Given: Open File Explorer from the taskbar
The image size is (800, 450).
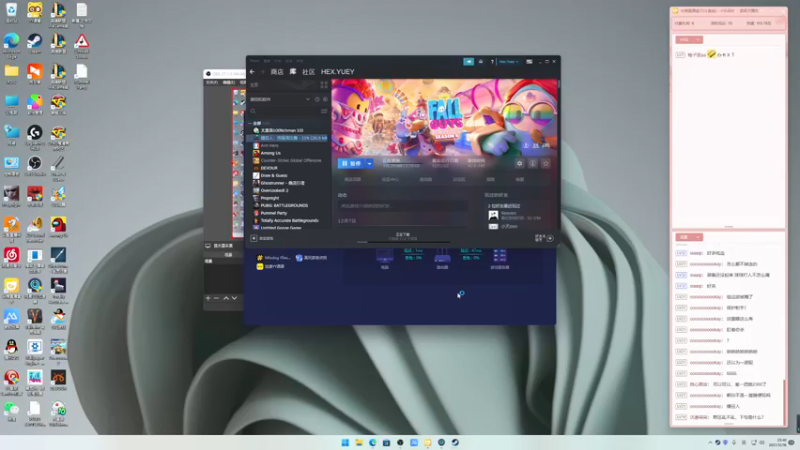Looking at the screenshot, I should [359, 442].
